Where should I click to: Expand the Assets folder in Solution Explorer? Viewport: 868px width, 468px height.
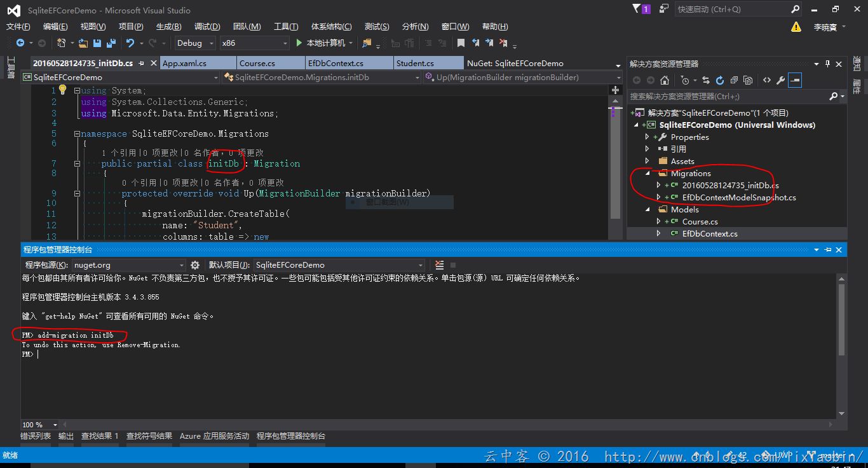pos(648,161)
